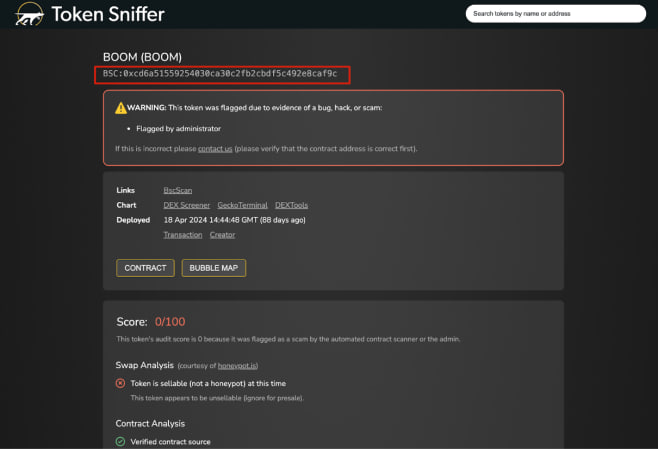The image size is (659, 449).
Task: Click the CONTRACT button
Action: 145,268
